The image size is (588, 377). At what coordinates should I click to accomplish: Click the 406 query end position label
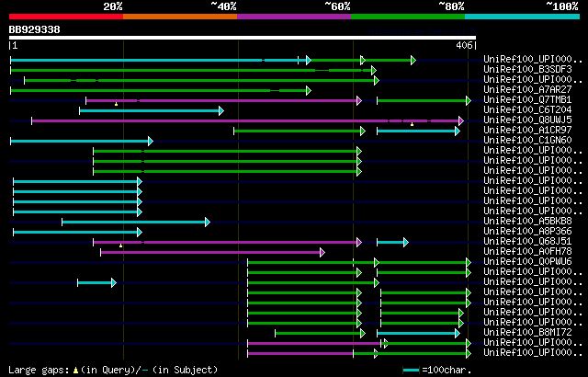coord(464,45)
